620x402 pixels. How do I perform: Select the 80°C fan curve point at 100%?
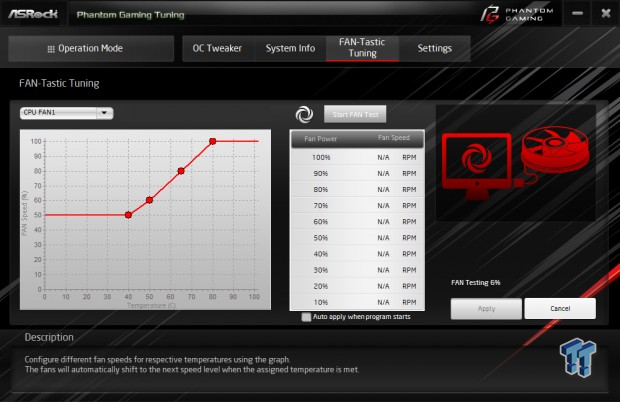point(212,141)
